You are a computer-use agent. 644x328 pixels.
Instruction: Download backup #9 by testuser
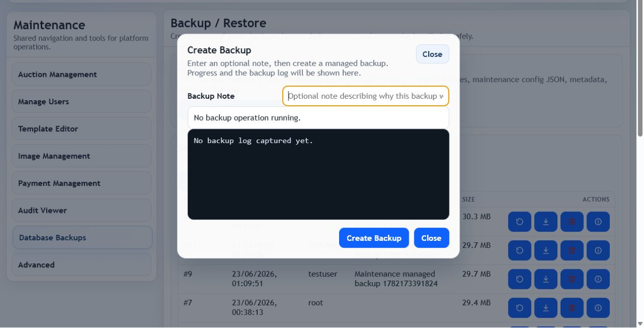click(546, 279)
